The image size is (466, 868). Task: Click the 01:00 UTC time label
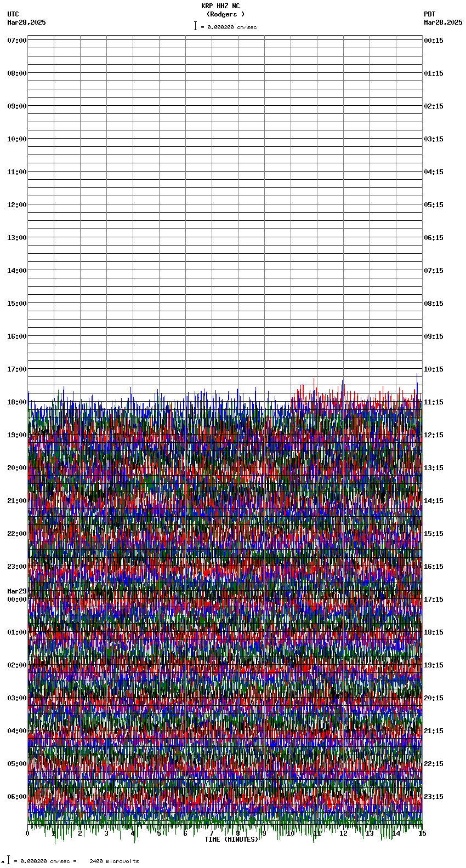pos(17,632)
